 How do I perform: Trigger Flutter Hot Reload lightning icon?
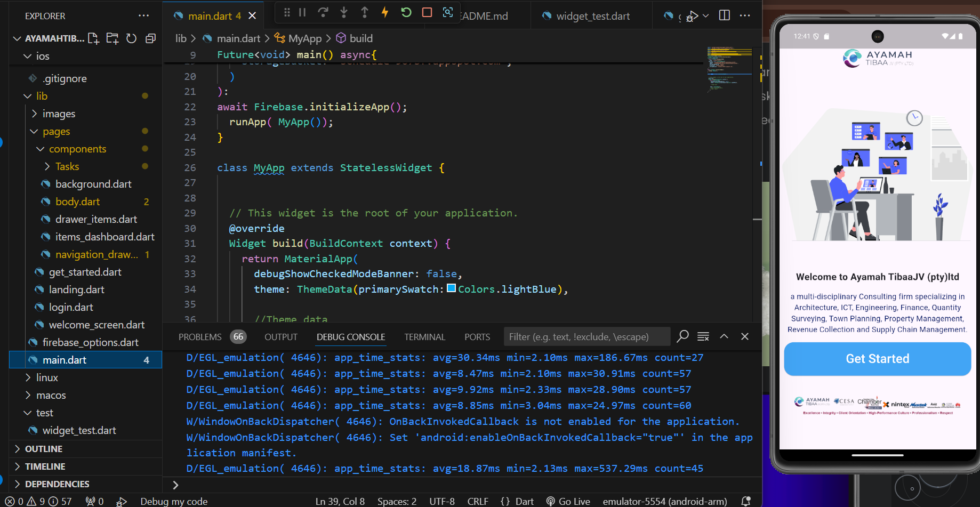385,12
